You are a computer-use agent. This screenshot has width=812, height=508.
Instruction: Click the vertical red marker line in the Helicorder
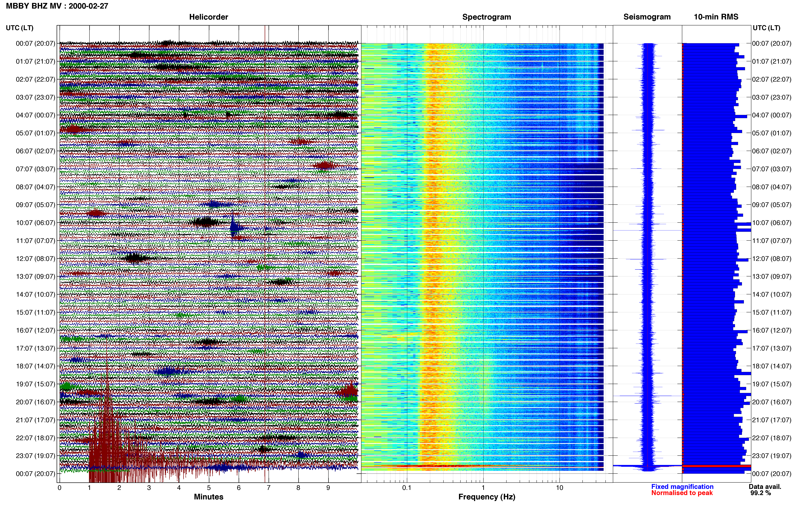(x=265, y=254)
